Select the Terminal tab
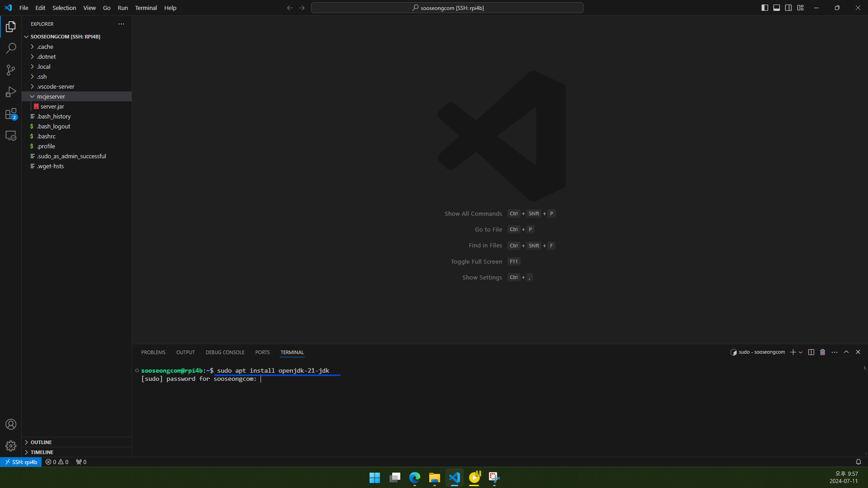The height and width of the screenshot is (488, 868). pyautogui.click(x=292, y=352)
